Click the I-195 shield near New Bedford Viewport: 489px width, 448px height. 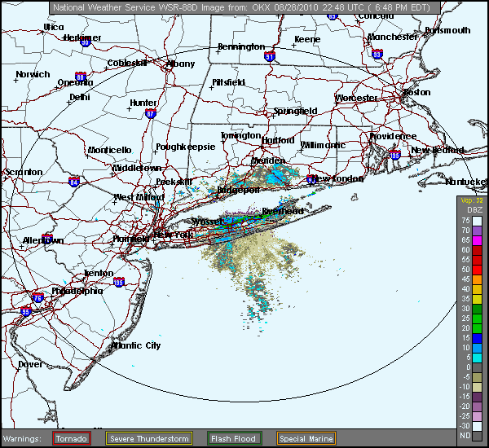point(394,155)
